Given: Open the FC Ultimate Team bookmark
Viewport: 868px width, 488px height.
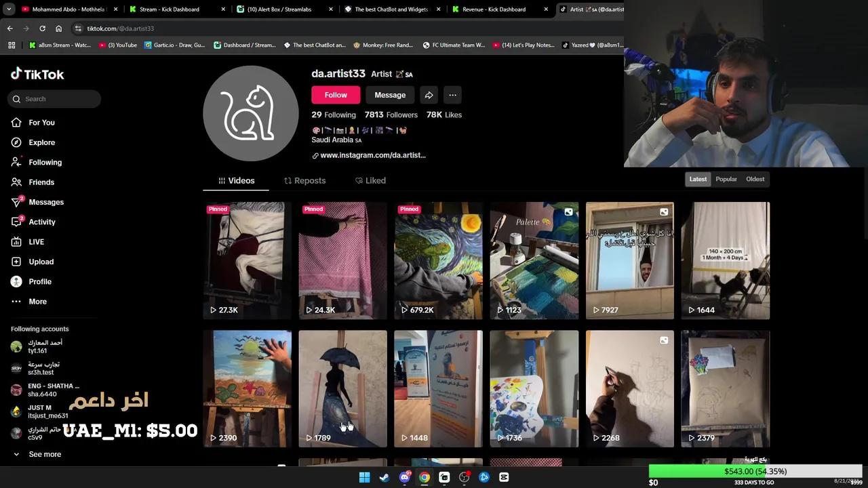Looking at the screenshot, I should click(x=454, y=45).
